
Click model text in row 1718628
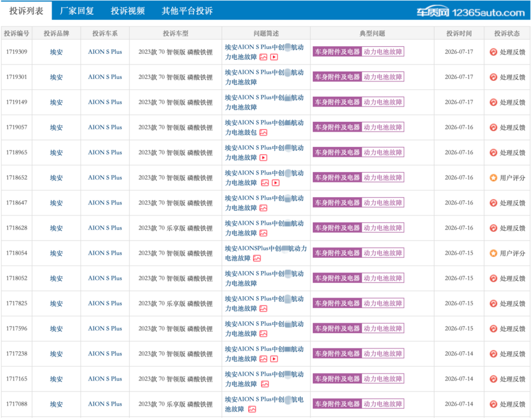point(176,228)
